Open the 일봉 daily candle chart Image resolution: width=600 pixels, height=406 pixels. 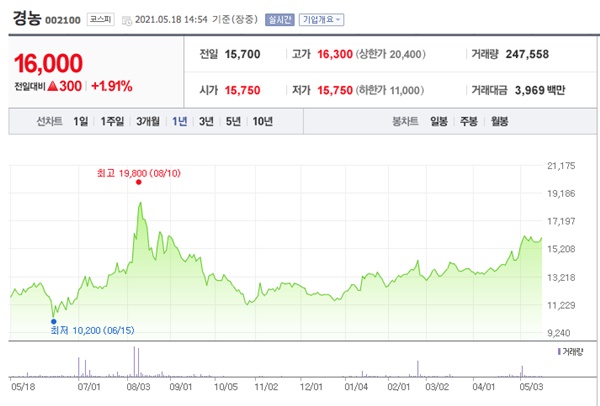[439, 122]
